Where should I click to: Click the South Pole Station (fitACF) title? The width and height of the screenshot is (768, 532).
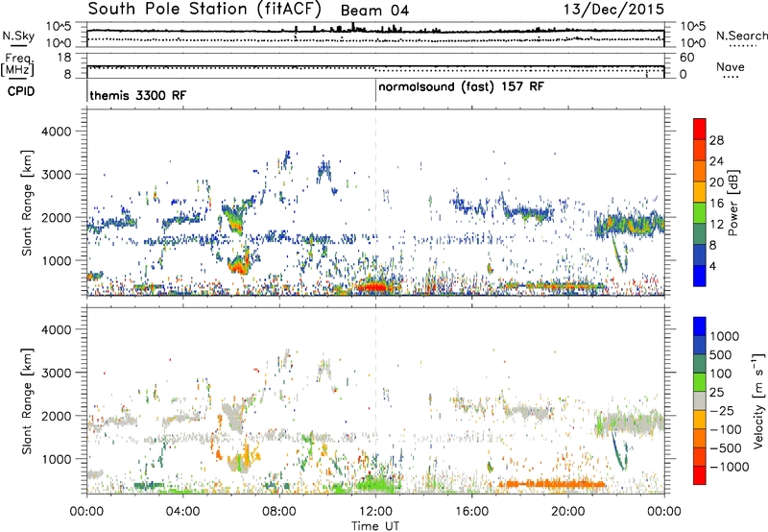point(204,10)
